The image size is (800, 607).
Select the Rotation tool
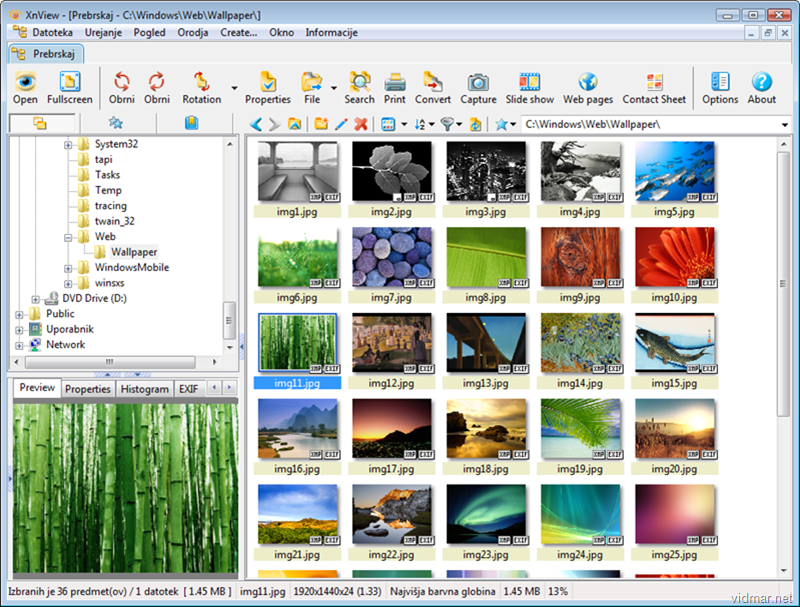click(204, 88)
